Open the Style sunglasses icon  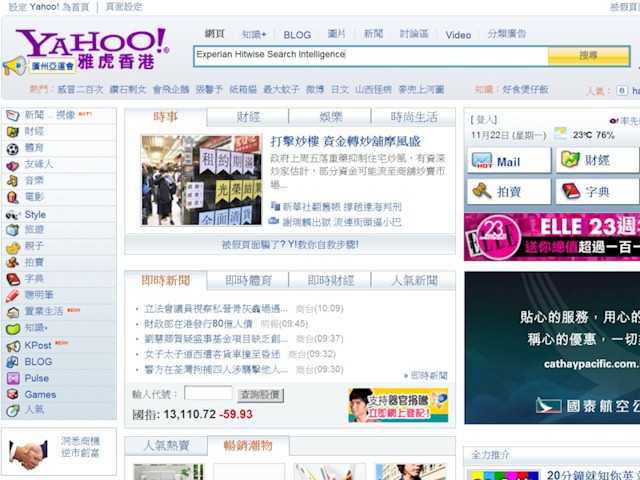coord(13,215)
